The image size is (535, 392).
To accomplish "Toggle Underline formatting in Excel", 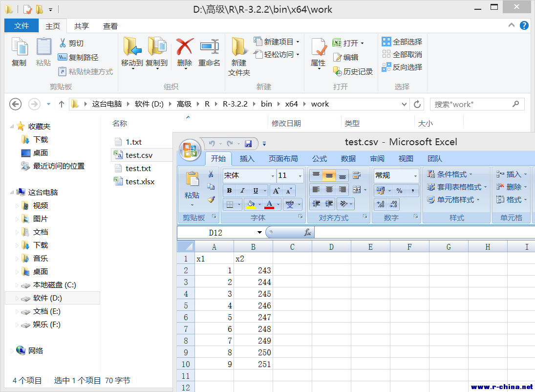I will (x=255, y=191).
